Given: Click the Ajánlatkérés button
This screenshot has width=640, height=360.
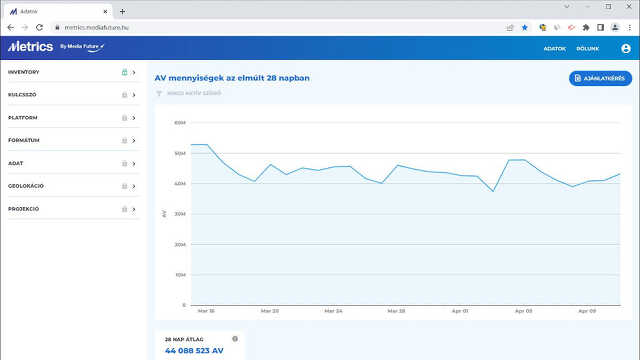Looking at the screenshot, I should (x=600, y=78).
